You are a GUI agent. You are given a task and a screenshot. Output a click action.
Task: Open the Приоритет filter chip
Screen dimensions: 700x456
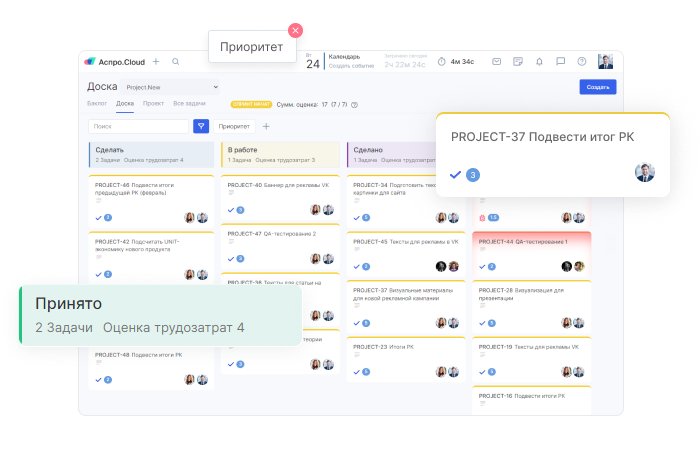point(234,126)
